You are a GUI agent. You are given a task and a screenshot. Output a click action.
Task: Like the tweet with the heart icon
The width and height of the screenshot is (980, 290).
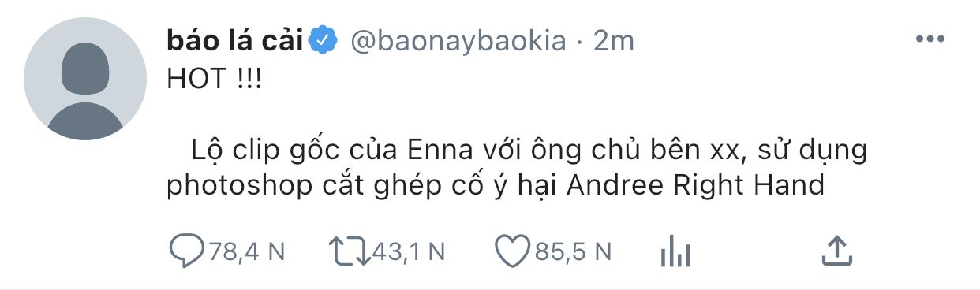point(512,252)
